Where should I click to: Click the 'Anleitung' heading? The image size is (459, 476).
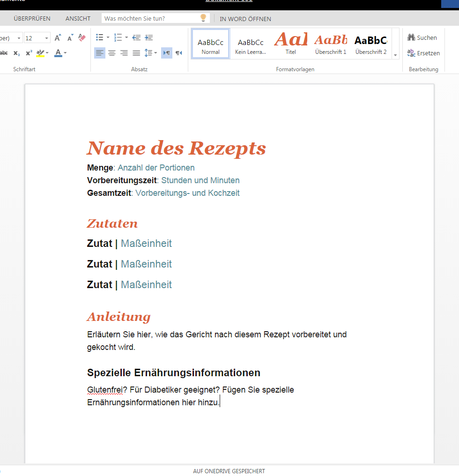(118, 317)
